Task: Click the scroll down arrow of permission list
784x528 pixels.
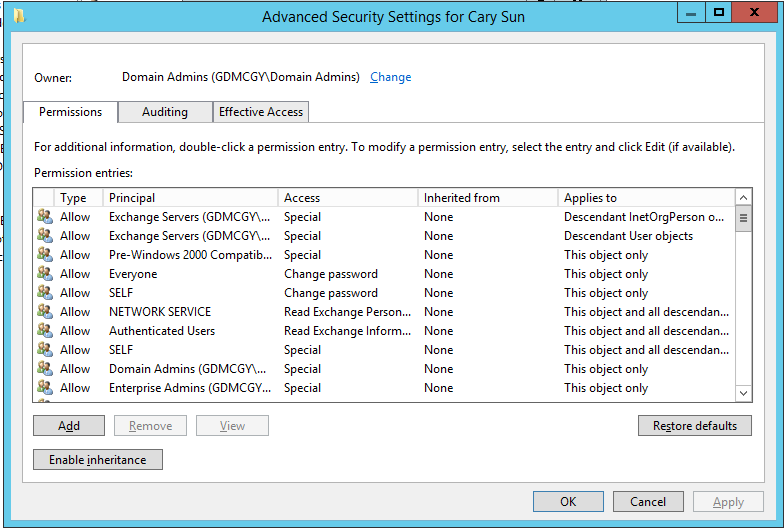Action: (744, 393)
